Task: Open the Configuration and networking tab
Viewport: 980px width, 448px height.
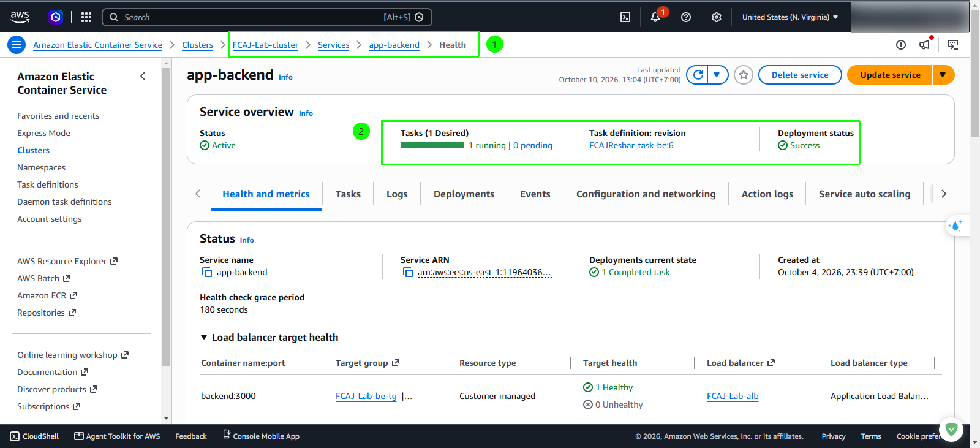Action: 646,194
